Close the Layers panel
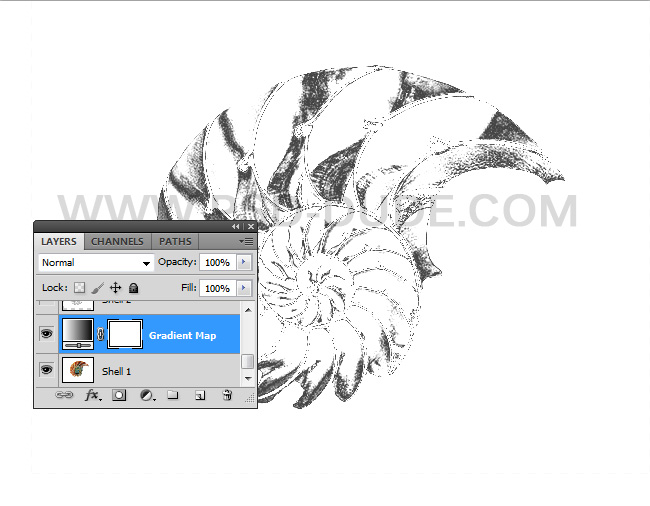650x506 pixels. coord(251,226)
